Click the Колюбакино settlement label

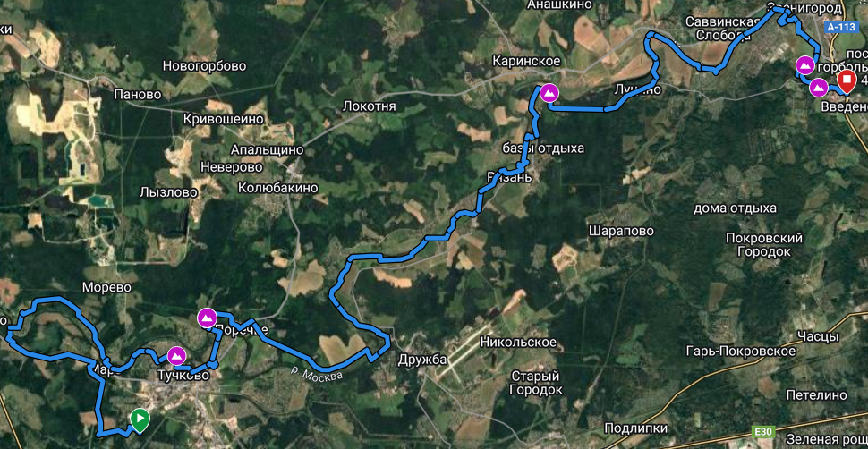[278, 188]
